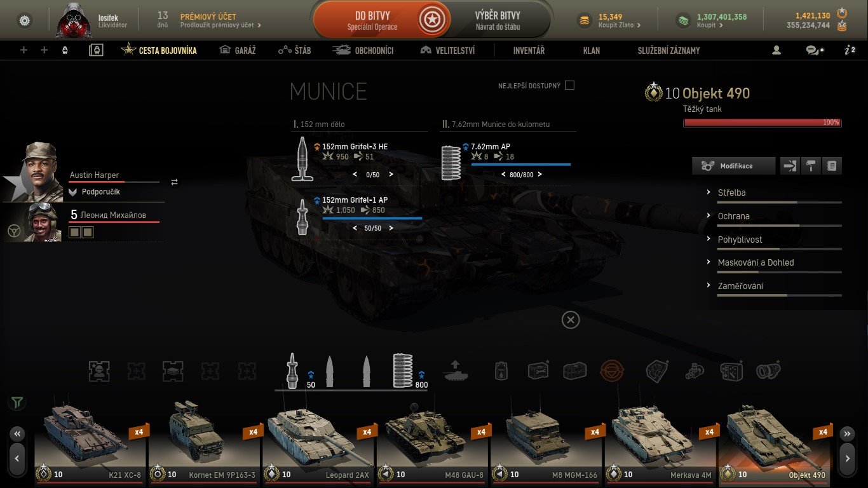The width and height of the screenshot is (868, 488).
Task: Click the paint roller icon next to Modifikace
Action: coord(810,166)
